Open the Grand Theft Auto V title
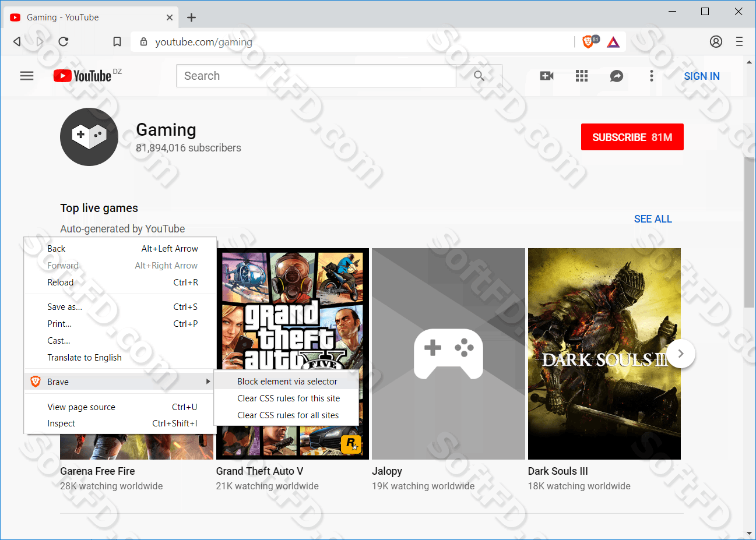The width and height of the screenshot is (756, 540). 259,471
